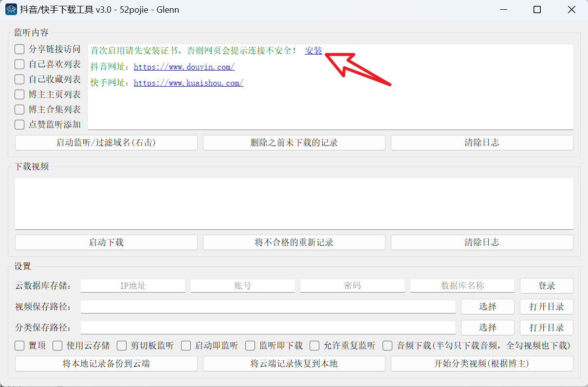Click 打开目录 next to 分类保存路径
This screenshot has height=387, width=588.
click(546, 328)
